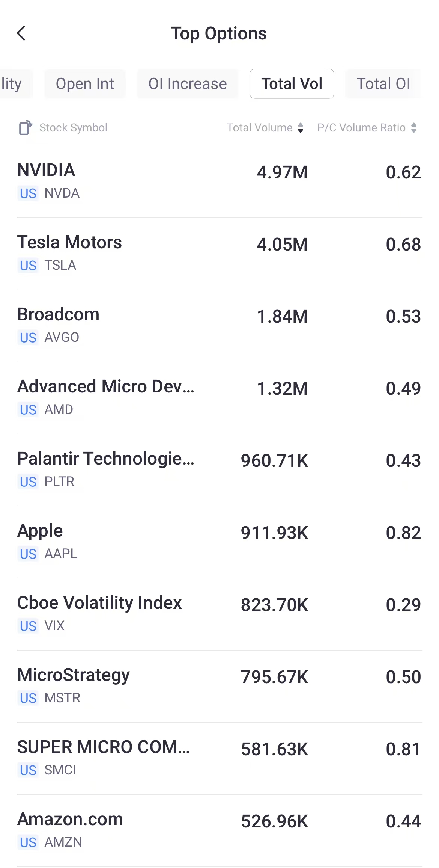Tap the Palantir Technologies PLTR row
Image resolution: width=439 pixels, height=868 pixels.
pyautogui.click(x=219, y=469)
